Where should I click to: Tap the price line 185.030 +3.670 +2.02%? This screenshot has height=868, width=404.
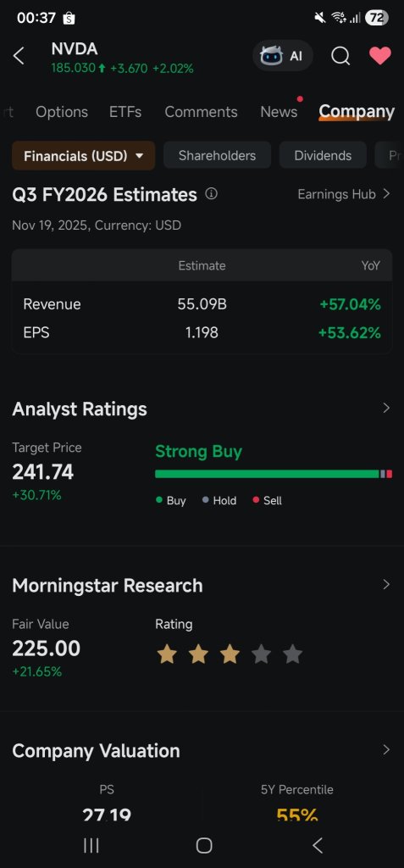[x=122, y=69]
